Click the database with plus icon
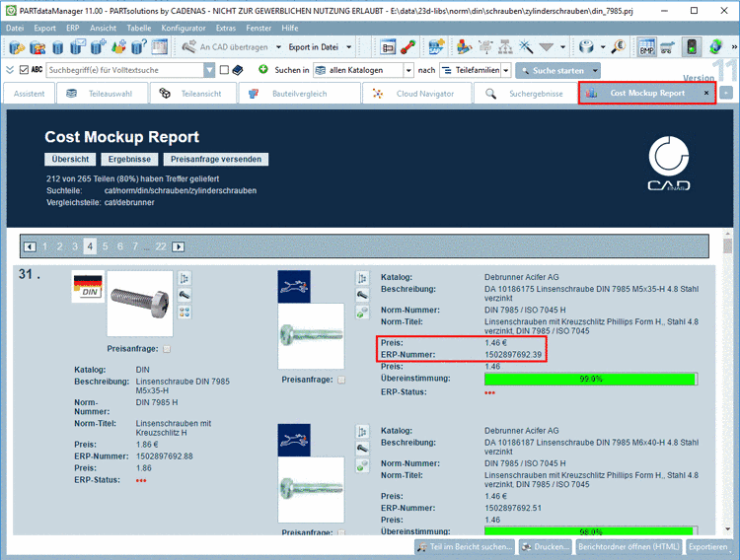 click(98, 47)
